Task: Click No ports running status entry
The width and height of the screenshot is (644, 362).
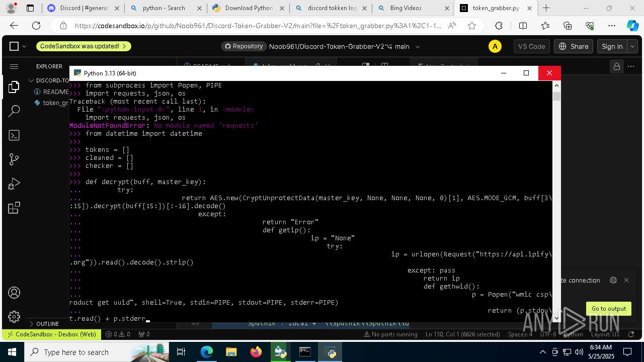Action: click(x=390, y=334)
